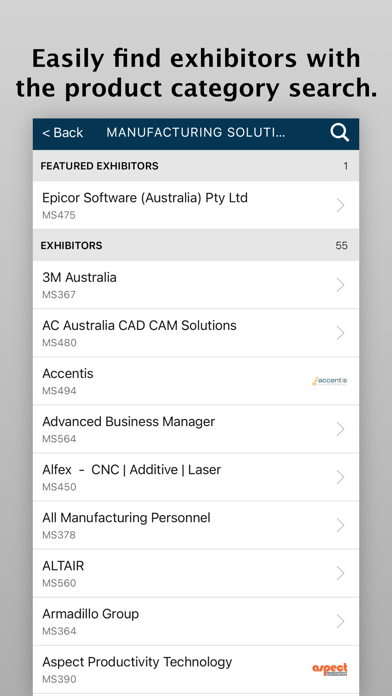
Task: Click the Exhibitors section header
Action: [x=196, y=245]
